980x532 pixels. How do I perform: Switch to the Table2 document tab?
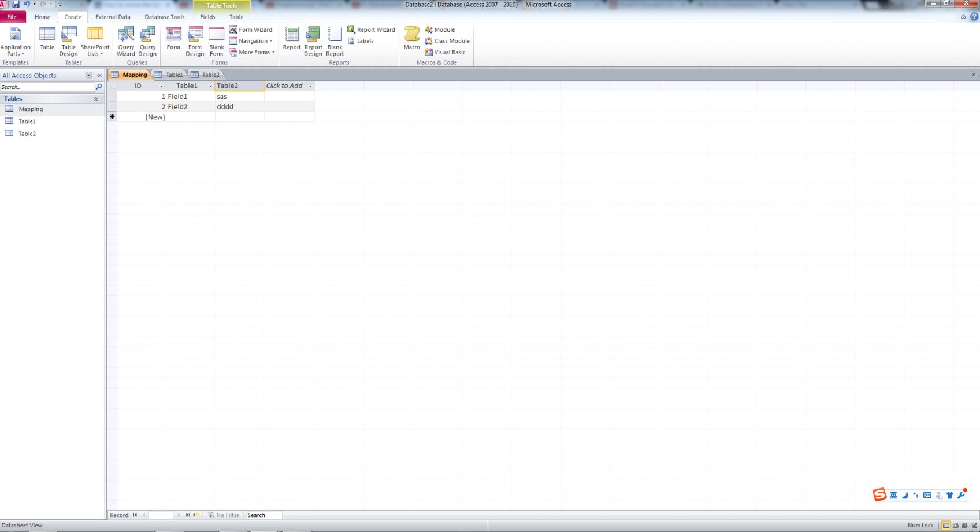pyautogui.click(x=205, y=75)
